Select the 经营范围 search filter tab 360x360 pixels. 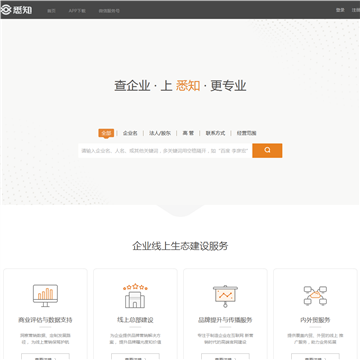point(247,133)
